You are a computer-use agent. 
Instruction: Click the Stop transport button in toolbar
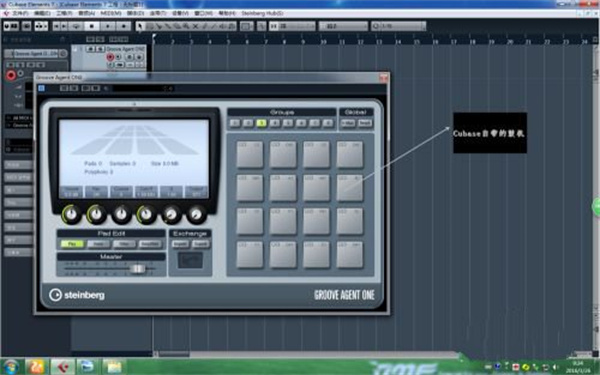point(92,26)
